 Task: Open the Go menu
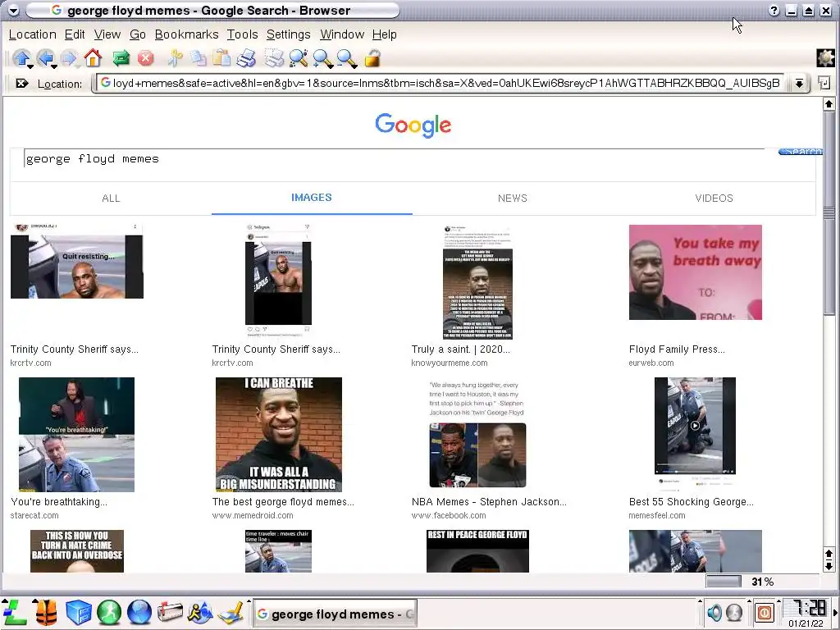[x=138, y=34]
